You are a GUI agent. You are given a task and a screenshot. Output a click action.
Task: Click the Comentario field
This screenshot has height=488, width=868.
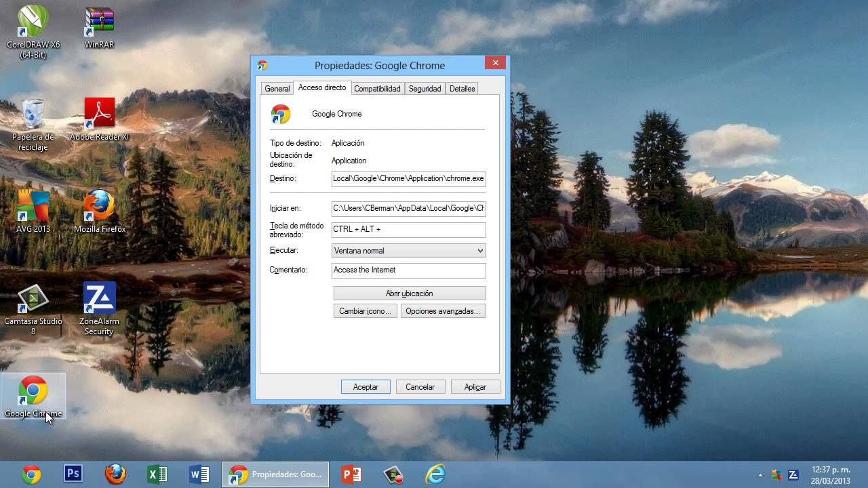click(x=409, y=270)
